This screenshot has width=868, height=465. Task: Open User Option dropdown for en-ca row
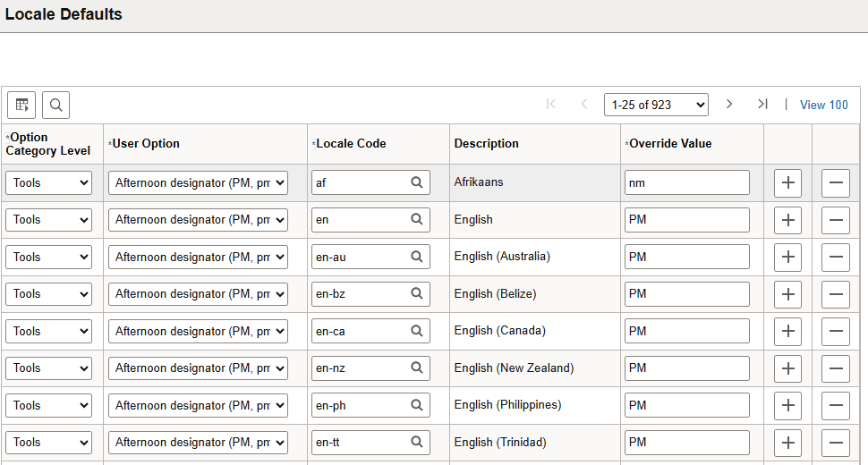[198, 331]
